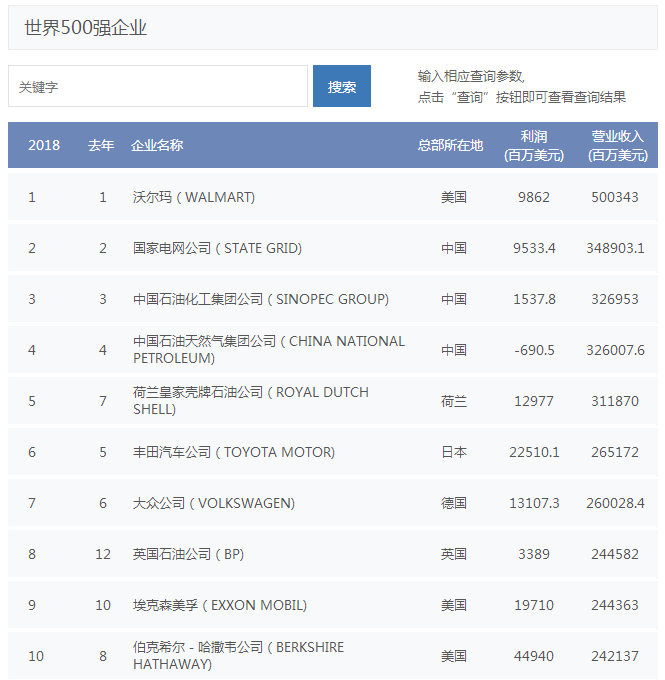Click the 2018 rank column header
Image resolution: width=665 pixels, height=680 pixels.
pos(44,145)
